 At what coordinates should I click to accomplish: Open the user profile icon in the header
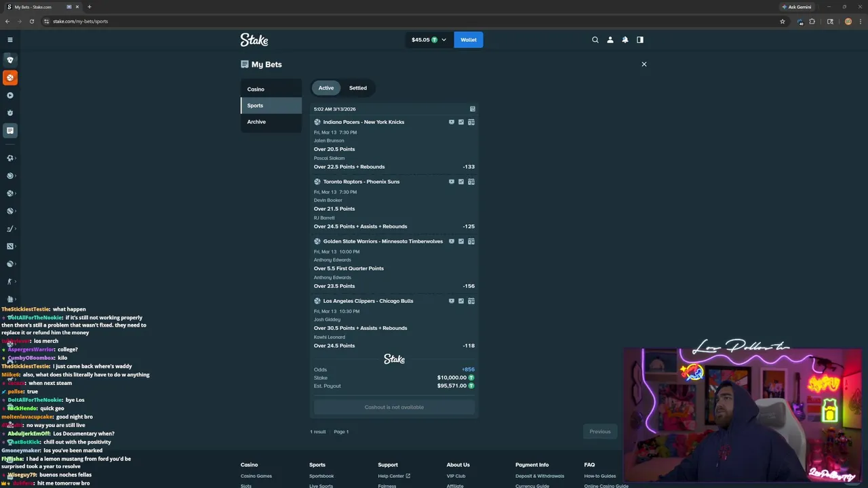(610, 40)
